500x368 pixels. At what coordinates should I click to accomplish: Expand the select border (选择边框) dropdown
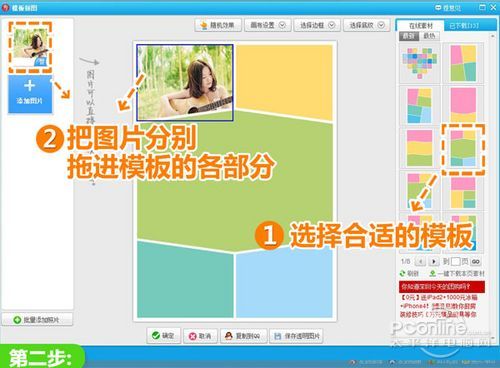[x=317, y=25]
